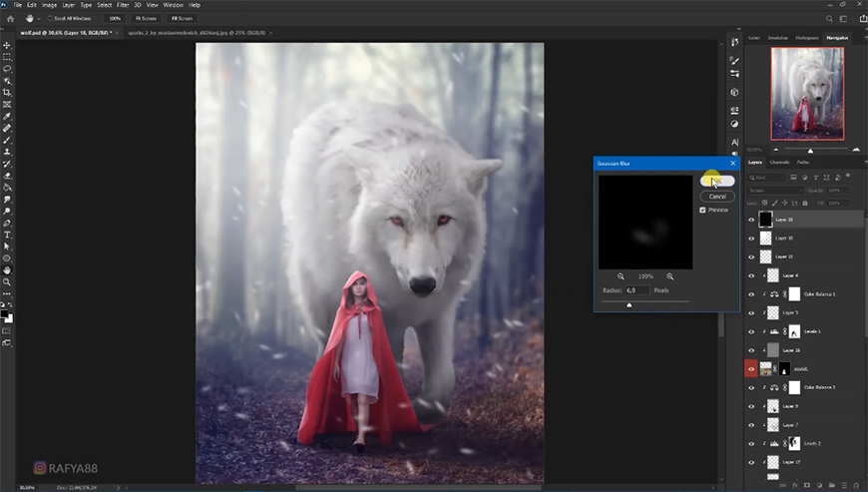This screenshot has height=492, width=868.
Task: Select the Eyedropper tool
Action: click(x=7, y=116)
